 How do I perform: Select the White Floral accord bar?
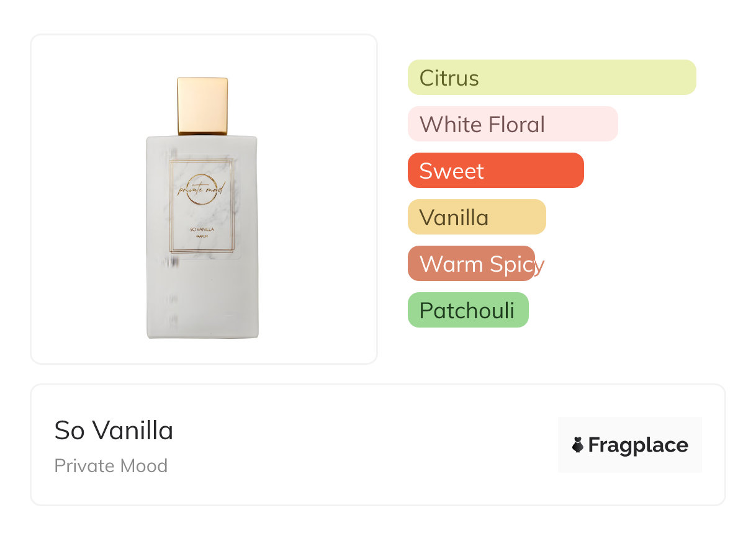point(512,124)
